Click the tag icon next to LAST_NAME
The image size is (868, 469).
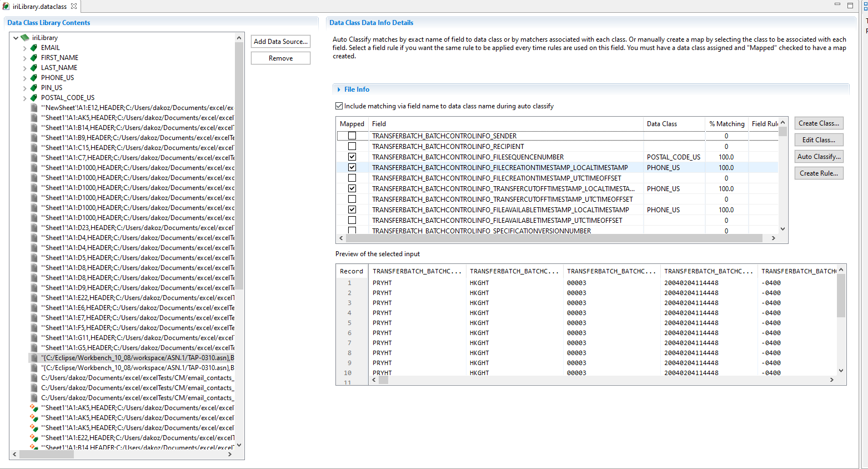point(34,68)
